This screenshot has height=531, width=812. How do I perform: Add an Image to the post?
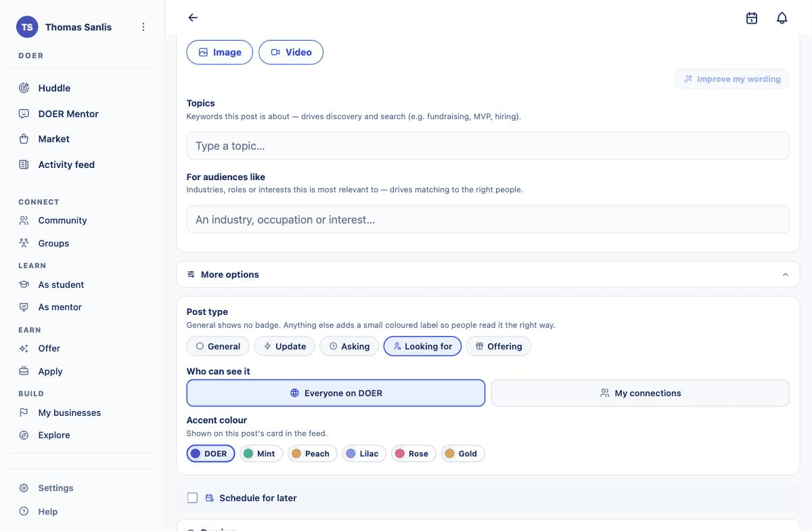(x=220, y=52)
